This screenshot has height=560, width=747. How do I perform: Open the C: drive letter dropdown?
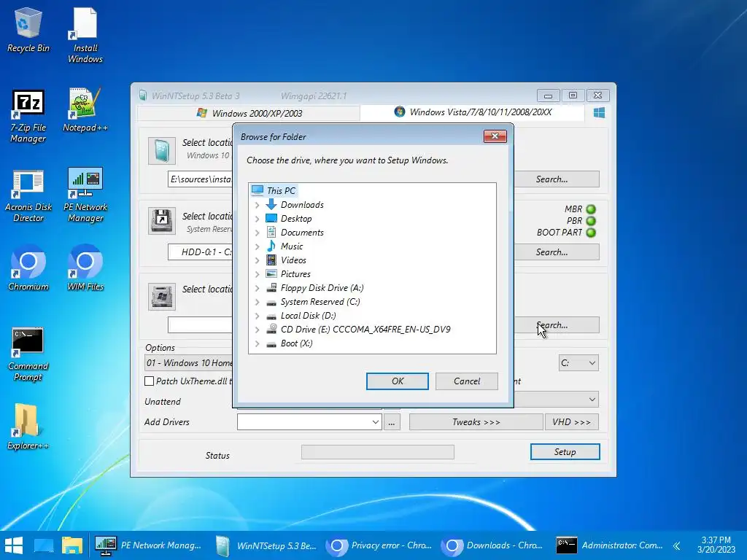tap(578, 363)
